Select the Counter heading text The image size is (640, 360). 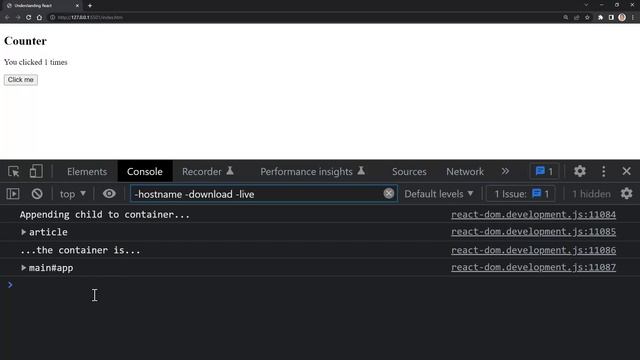25,41
